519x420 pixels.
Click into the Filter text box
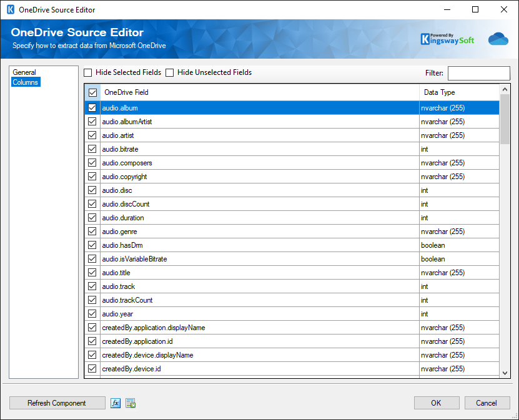(x=478, y=73)
